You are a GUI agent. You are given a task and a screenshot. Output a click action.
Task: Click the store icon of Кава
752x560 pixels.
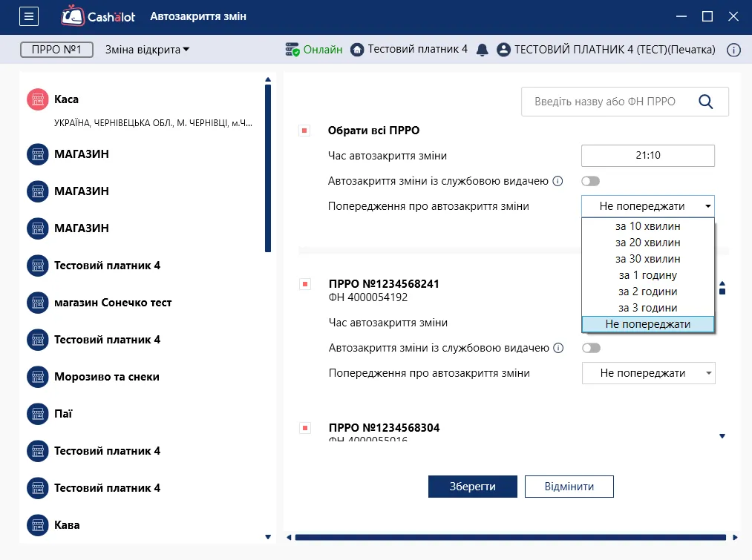[x=37, y=525]
